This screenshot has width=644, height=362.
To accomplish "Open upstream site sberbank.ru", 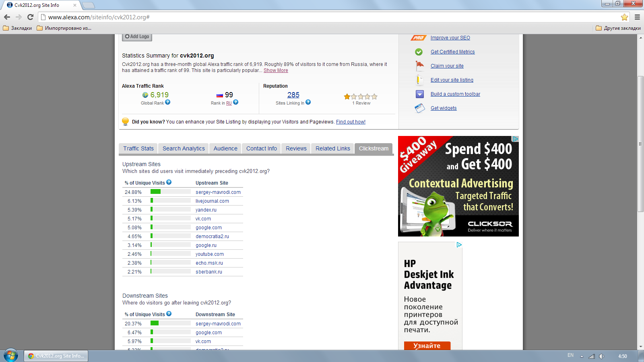I will tap(209, 272).
